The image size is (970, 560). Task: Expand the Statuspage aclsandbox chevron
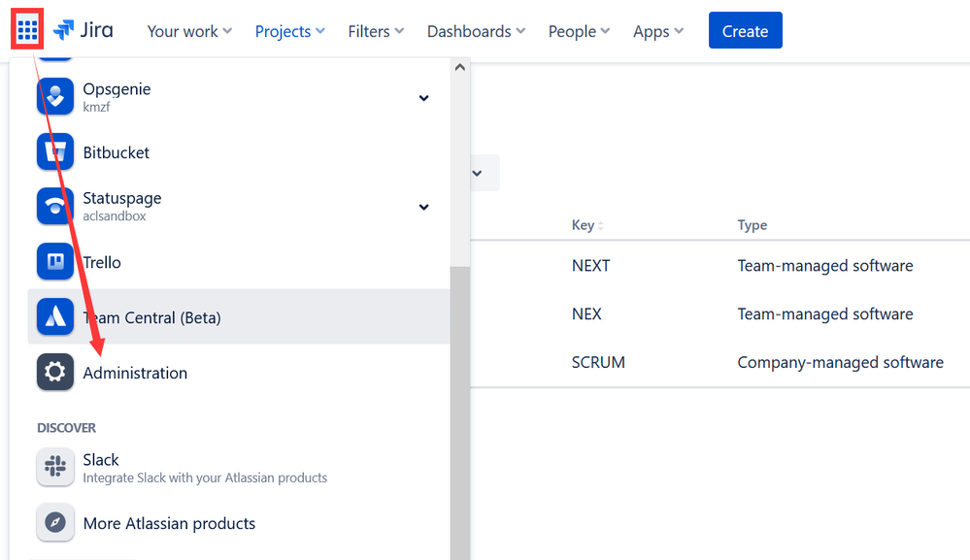tap(423, 207)
